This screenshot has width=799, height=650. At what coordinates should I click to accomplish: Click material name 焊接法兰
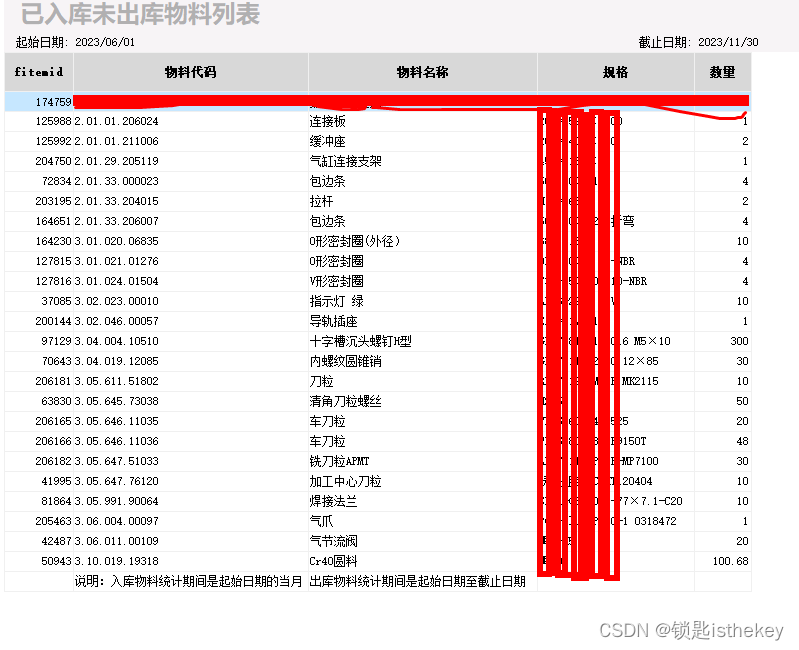click(334, 501)
